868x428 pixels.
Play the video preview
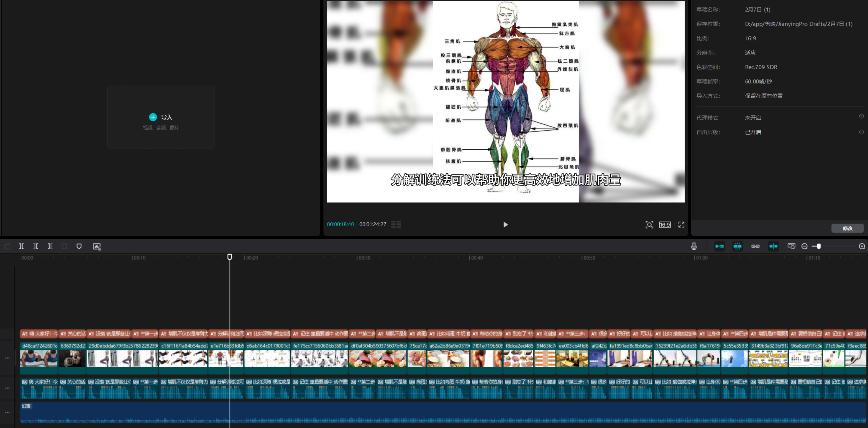505,224
